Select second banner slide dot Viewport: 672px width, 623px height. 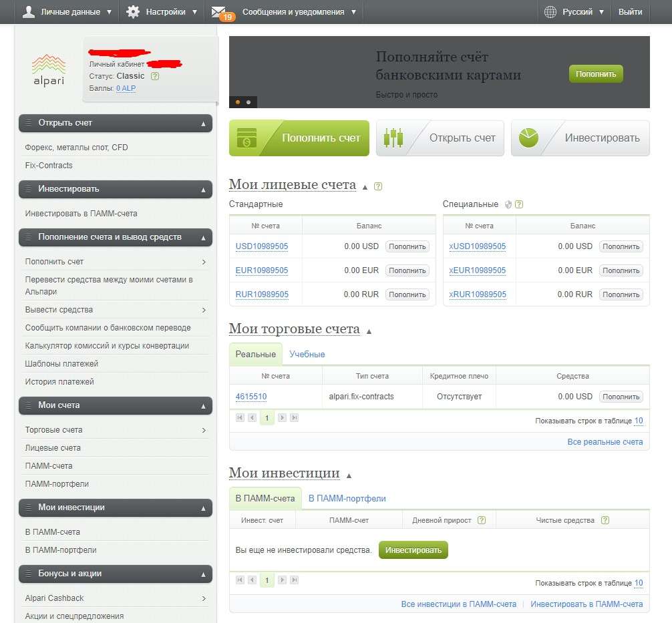coord(248,102)
